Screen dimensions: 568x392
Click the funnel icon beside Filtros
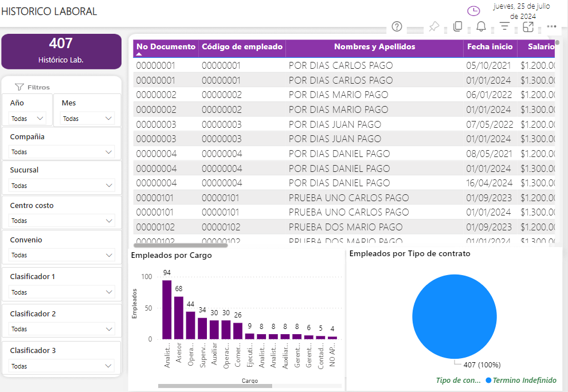pos(19,87)
